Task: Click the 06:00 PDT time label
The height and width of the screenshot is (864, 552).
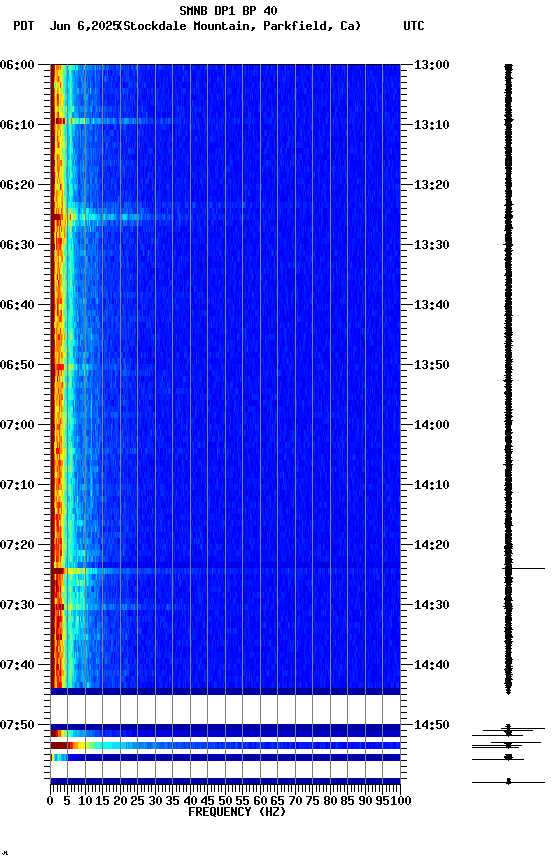Action: (17, 65)
